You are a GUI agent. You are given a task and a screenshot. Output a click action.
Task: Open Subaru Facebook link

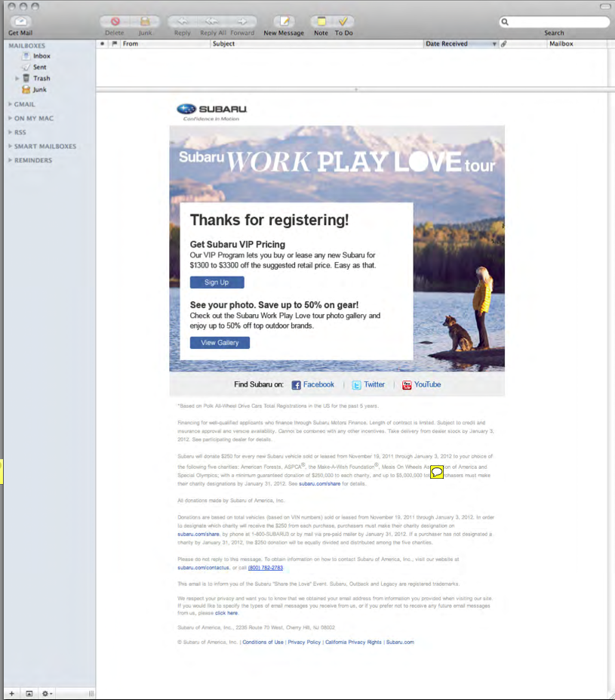[x=318, y=384]
